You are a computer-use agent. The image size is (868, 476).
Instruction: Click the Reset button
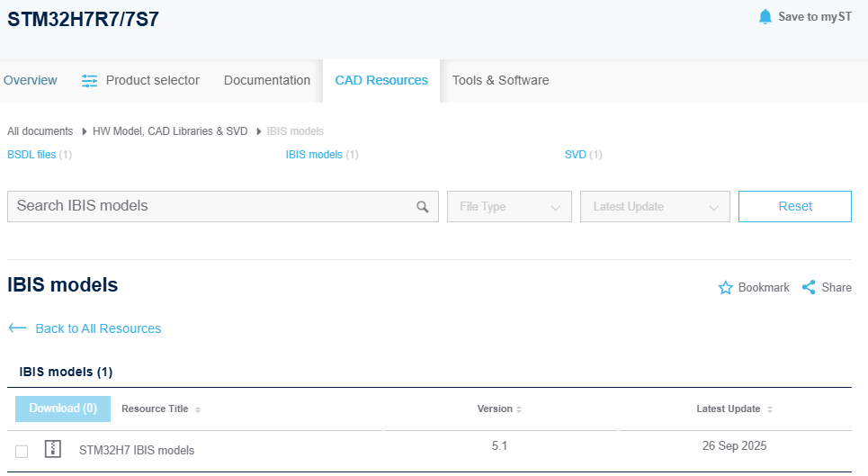795,206
